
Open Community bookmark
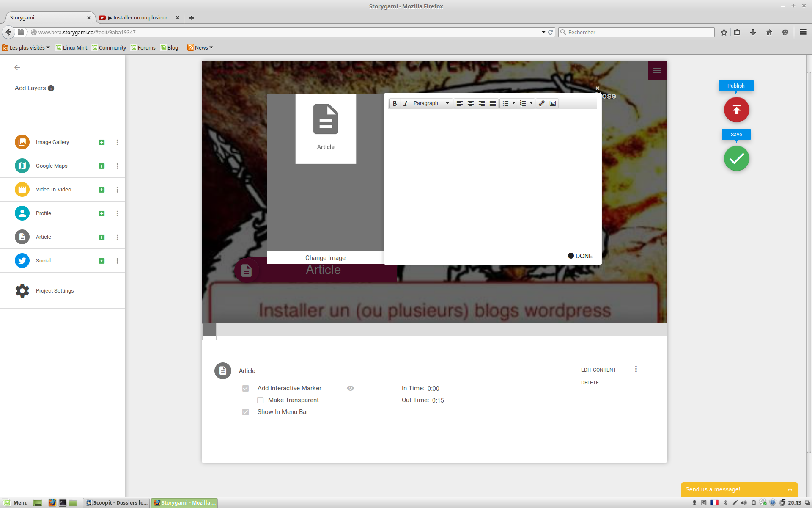tap(109, 48)
